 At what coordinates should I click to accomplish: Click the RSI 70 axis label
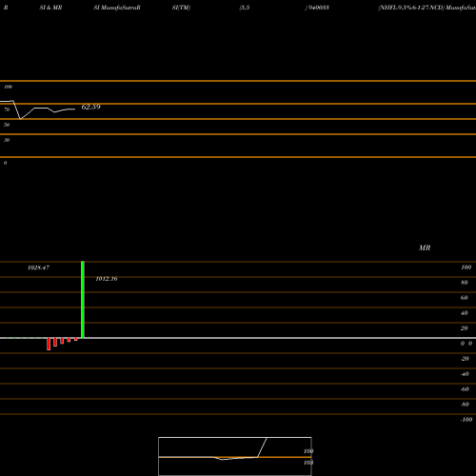pyautogui.click(x=7, y=109)
